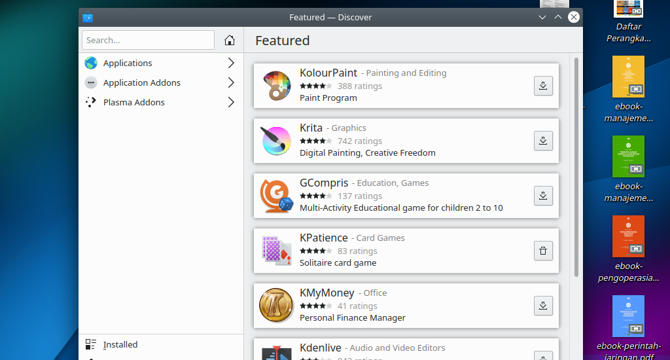670x360 pixels.
Task: Click the Kdenlive app icon
Action: pyautogui.click(x=276, y=353)
